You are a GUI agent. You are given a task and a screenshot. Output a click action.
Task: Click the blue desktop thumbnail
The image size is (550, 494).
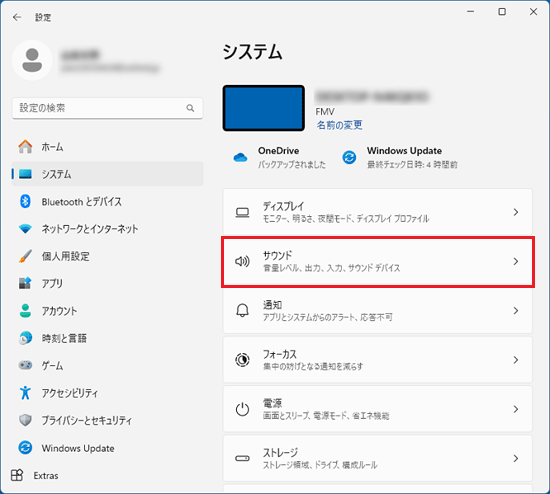[x=264, y=108]
